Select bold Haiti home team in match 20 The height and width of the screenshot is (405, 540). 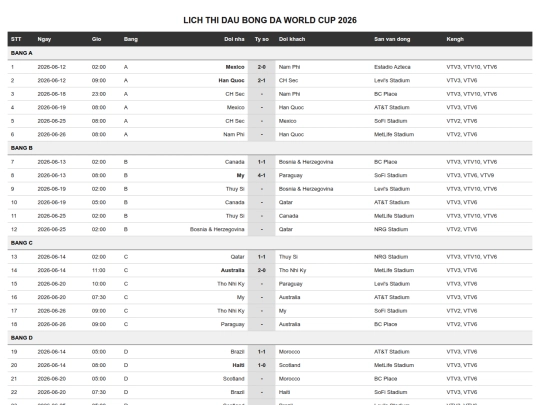click(238, 365)
